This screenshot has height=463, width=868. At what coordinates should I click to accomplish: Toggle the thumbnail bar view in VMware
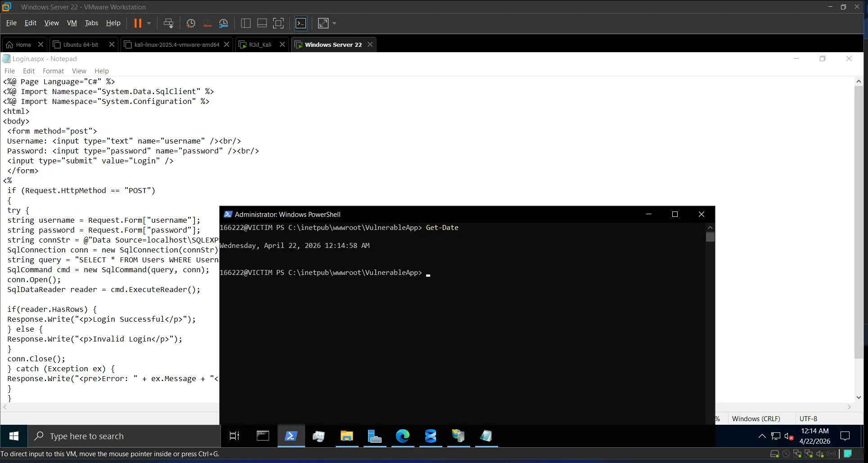262,23
